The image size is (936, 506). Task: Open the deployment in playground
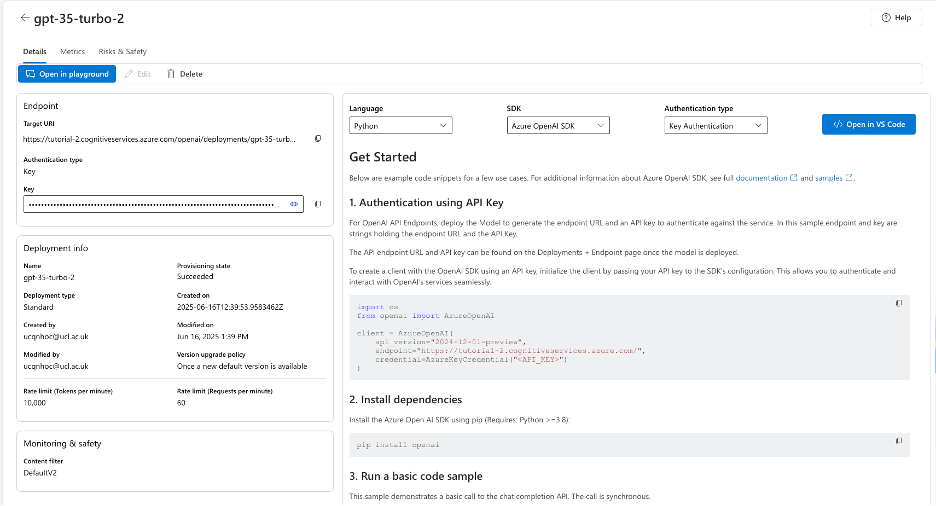(x=67, y=74)
